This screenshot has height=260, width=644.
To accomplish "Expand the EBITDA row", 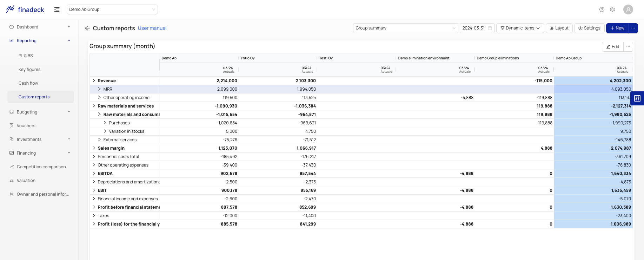I will coord(94,174).
